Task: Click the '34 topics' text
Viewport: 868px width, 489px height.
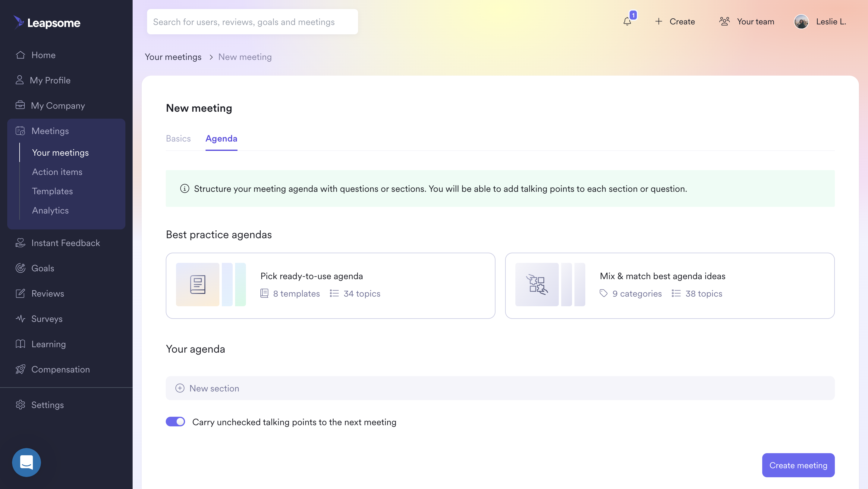Action: click(362, 294)
